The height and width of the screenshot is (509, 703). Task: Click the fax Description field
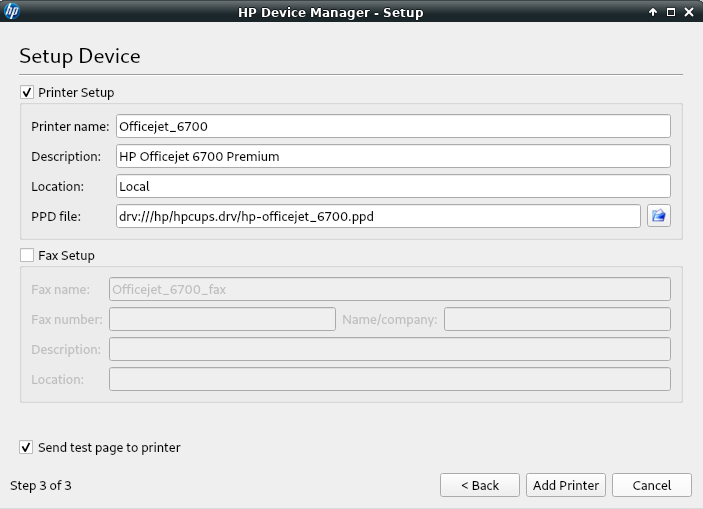pyautogui.click(x=388, y=349)
